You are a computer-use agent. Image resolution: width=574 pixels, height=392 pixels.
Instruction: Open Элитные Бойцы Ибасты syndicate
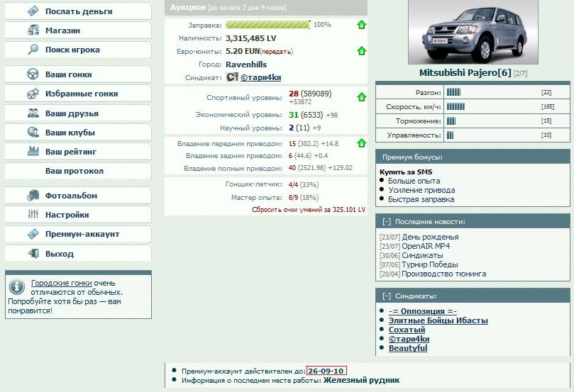(438, 320)
